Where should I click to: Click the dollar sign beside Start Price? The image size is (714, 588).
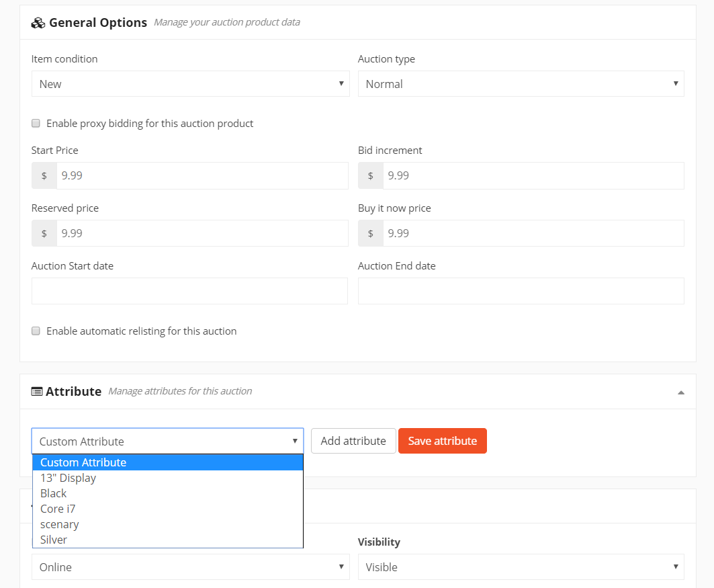pyautogui.click(x=44, y=176)
